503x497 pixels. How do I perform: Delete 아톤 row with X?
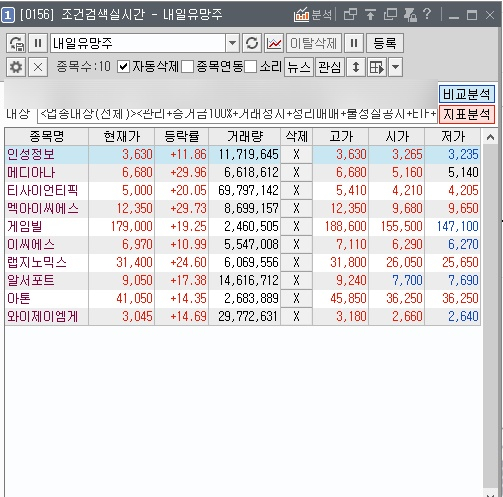pos(296,298)
